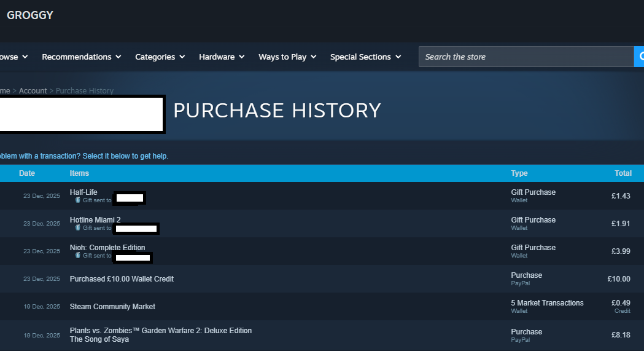This screenshot has height=351, width=644.
Task: Select Plants vs. Zombies Garden Warfare 2 item
Action: tap(161, 331)
